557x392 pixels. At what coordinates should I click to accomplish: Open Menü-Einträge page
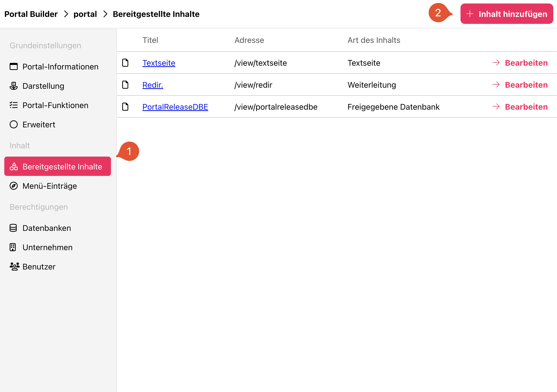coord(58,186)
